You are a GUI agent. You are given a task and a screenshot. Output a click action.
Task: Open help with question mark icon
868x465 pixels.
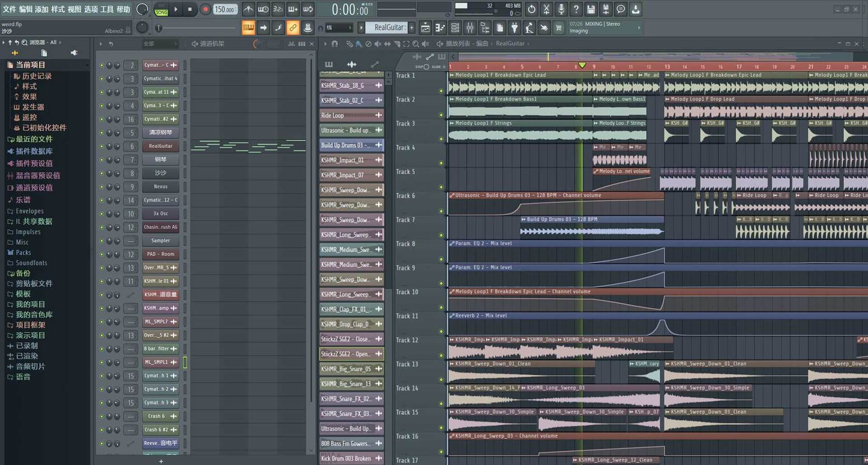pos(576,9)
